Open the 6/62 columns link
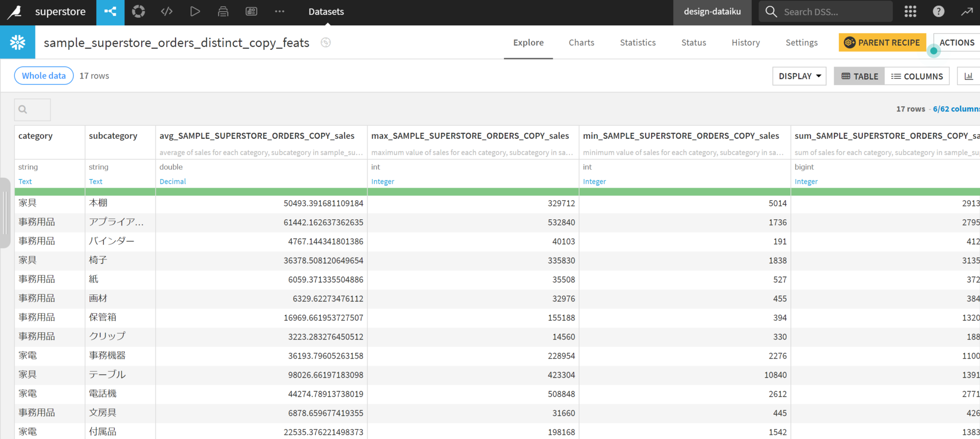980x439 pixels. click(955, 109)
